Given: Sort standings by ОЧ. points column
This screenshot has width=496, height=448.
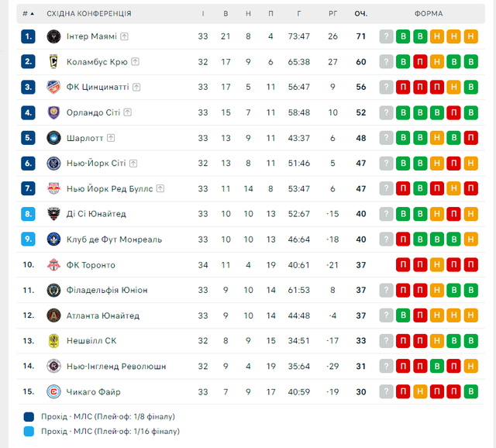Looking at the screenshot, I should (x=360, y=14).
